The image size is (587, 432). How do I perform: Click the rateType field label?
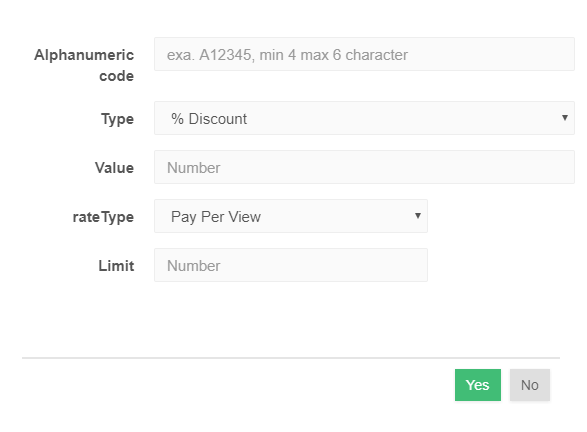[x=103, y=217]
